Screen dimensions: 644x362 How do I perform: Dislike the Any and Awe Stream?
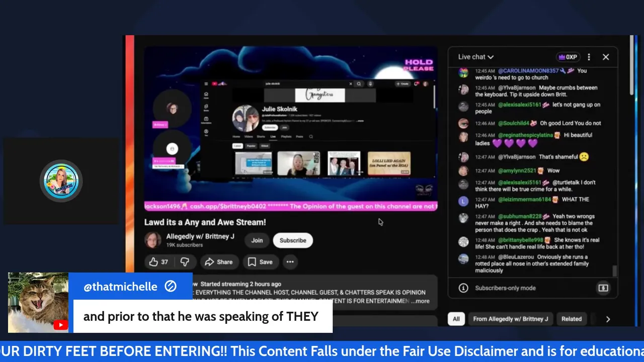point(185,261)
